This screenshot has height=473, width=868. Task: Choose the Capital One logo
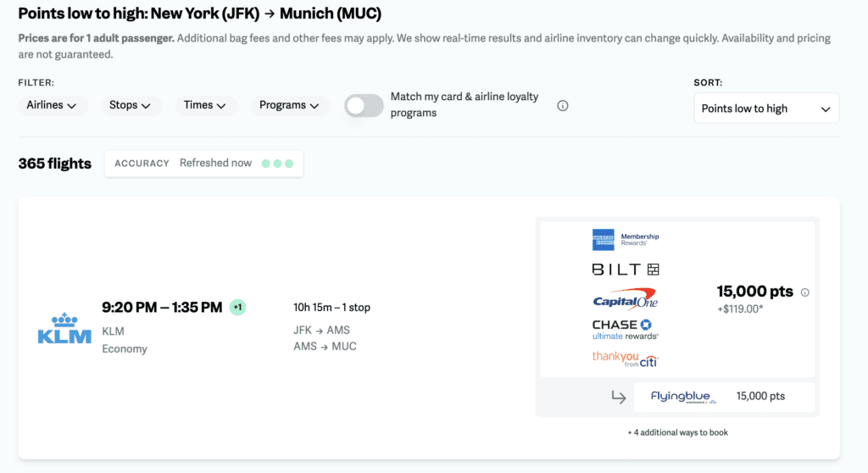[626, 299]
